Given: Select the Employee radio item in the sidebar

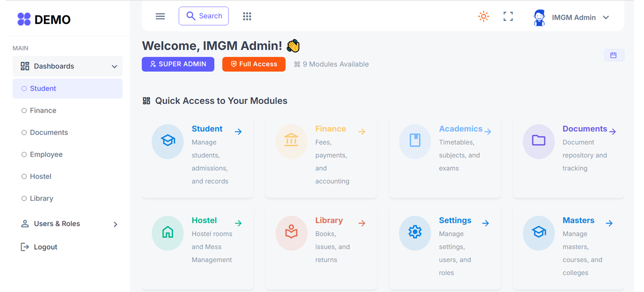Looking at the screenshot, I should (x=46, y=154).
